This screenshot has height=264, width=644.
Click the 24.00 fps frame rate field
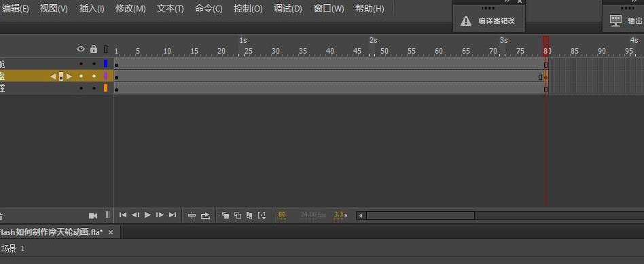coord(313,214)
